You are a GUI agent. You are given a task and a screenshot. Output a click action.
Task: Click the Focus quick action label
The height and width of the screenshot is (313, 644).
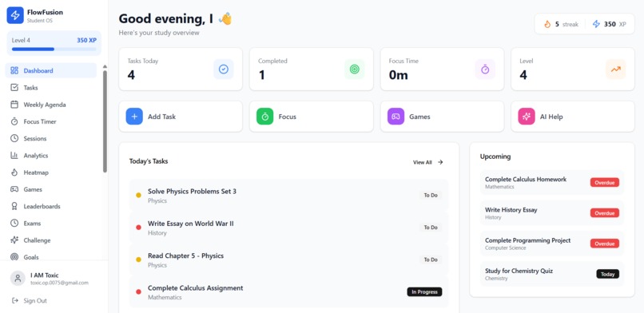tap(288, 117)
